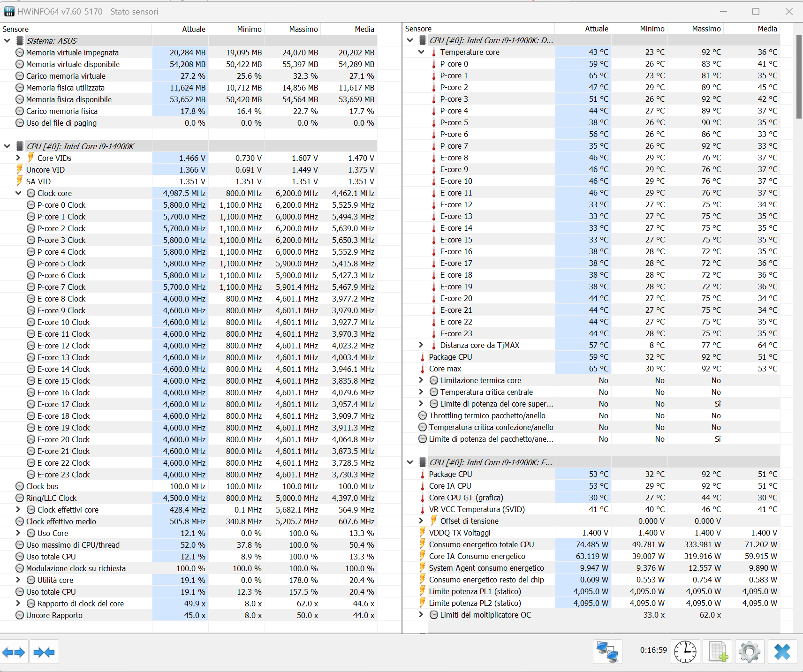Click the vertical scrollbar thumb of sensor list
Screen dimensions: 803x672
pos(799,76)
